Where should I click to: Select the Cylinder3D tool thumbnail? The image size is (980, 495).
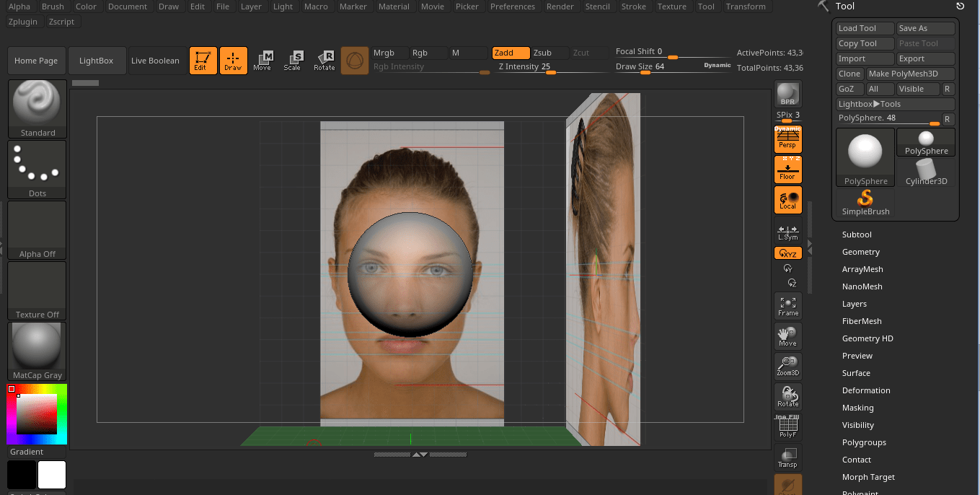pyautogui.click(x=925, y=170)
